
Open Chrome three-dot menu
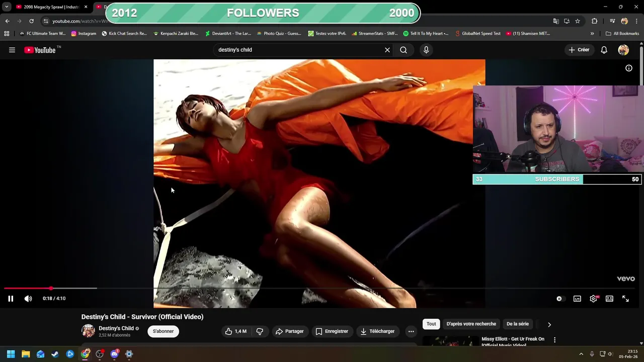pos(636,21)
